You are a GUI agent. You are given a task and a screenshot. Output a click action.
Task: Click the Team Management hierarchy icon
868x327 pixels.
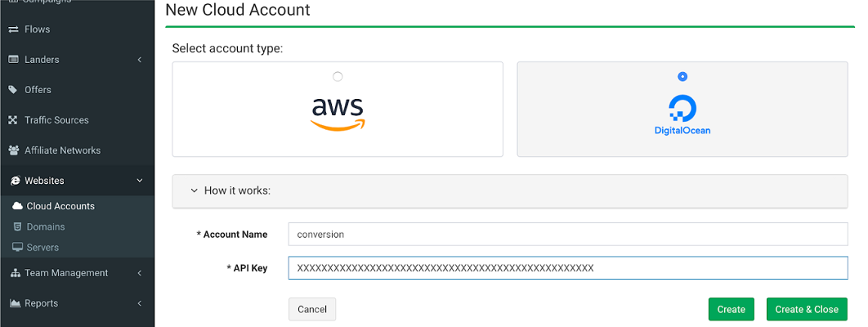click(x=16, y=273)
